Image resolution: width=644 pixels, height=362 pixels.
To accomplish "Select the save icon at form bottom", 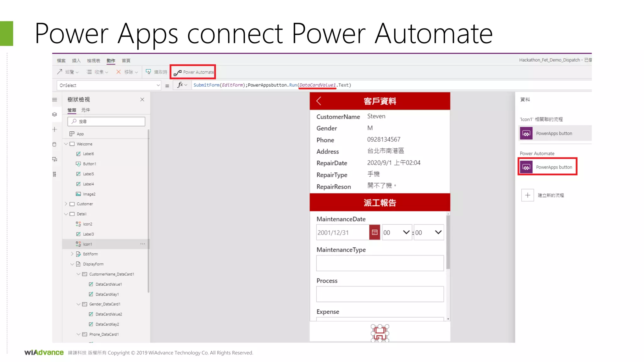I will [380, 333].
